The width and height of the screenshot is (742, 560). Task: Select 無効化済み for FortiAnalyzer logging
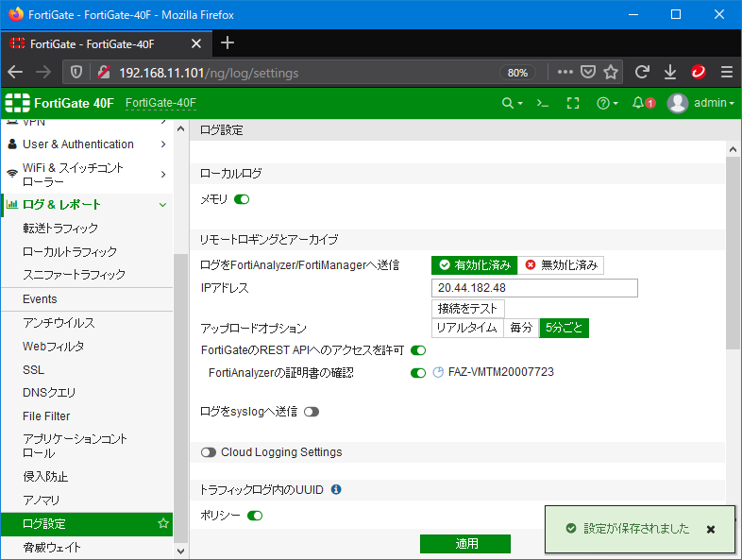tap(562, 265)
